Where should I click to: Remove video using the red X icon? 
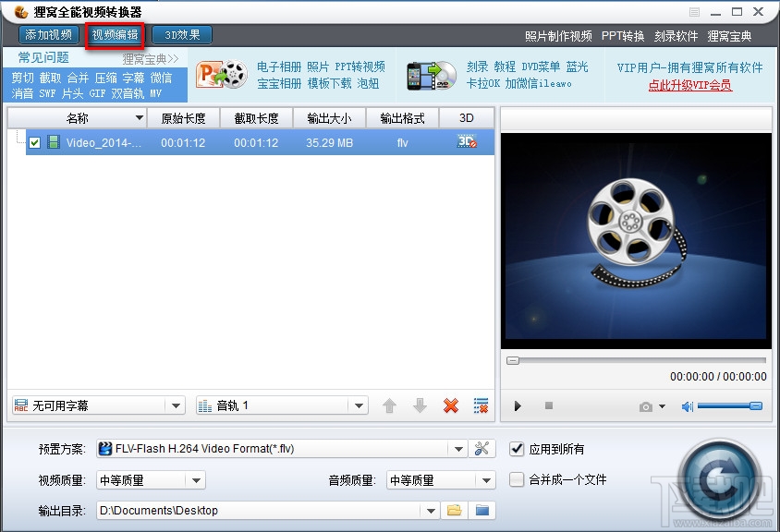pyautogui.click(x=451, y=405)
